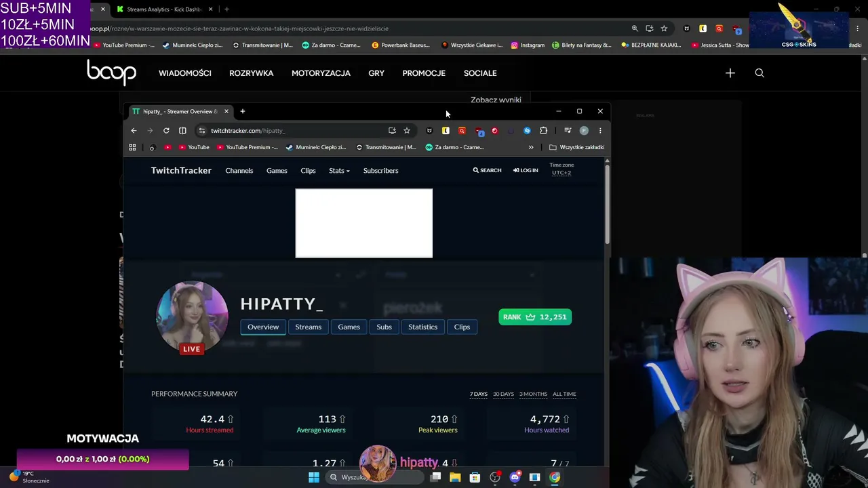Expand the Stats dropdown in TwitchTracker nav

point(339,171)
